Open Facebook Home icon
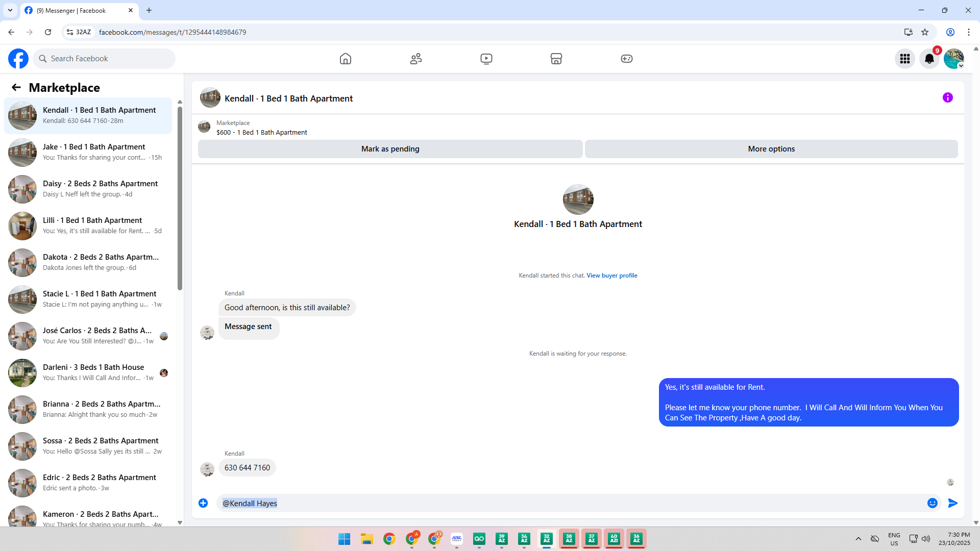Viewport: 980px width, 551px height. [346, 59]
